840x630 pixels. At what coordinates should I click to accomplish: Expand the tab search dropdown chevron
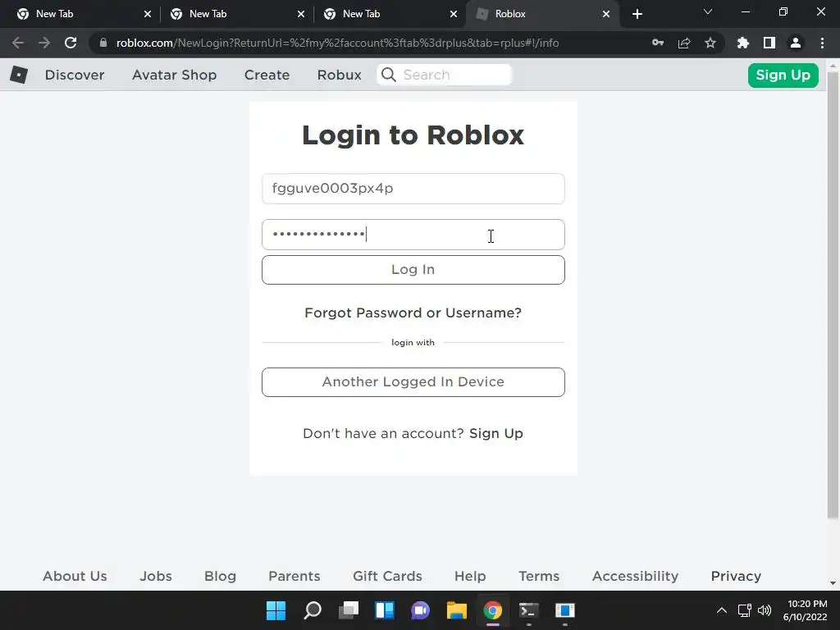[x=708, y=11]
